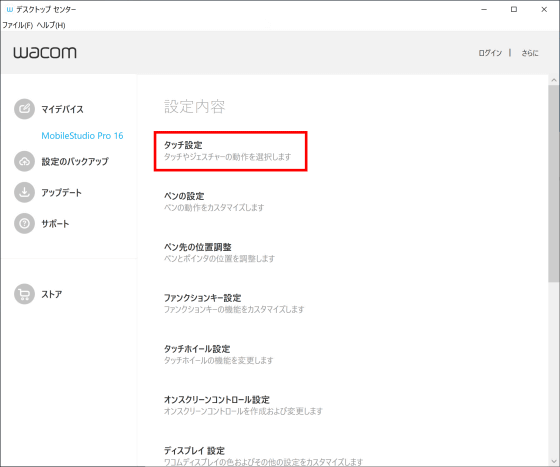Click the Wacom logo in the header
This screenshot has height=467, width=560.
[x=45, y=52]
